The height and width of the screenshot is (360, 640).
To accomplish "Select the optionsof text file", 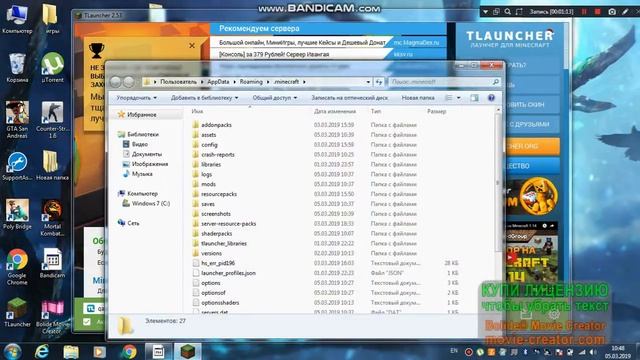I will pos(213,293).
